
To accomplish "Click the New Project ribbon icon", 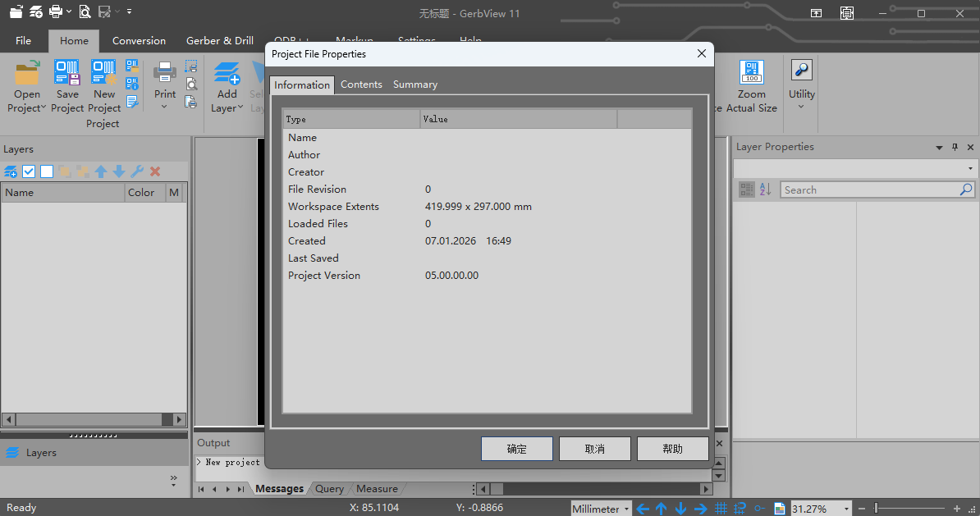I will 104,74.
